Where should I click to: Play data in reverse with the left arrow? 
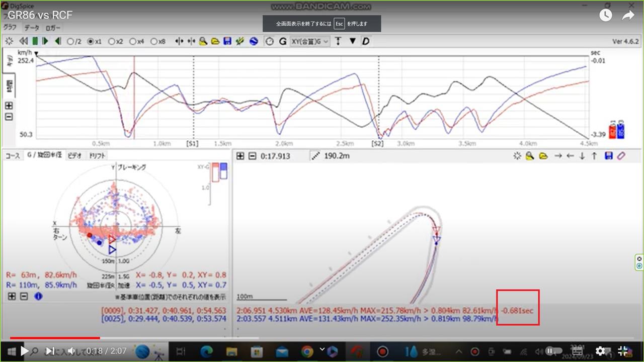point(58,41)
